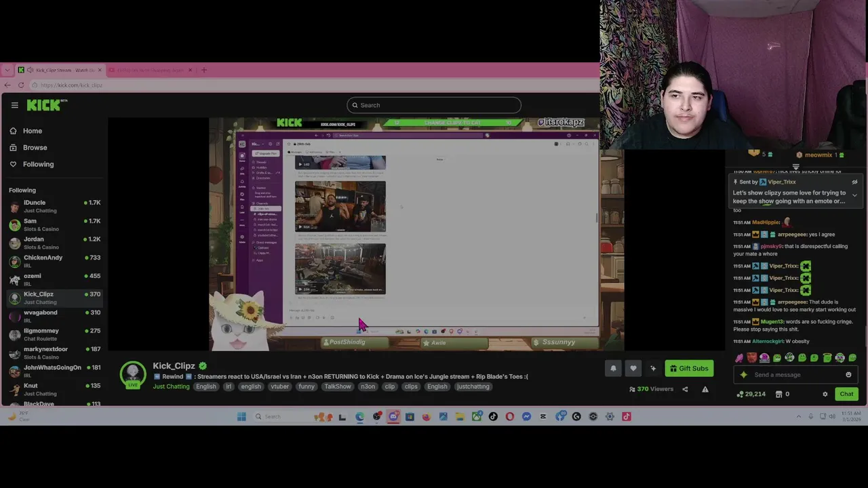Open Opera browser from the taskbar
This screenshot has width=868, height=488.
510,417
